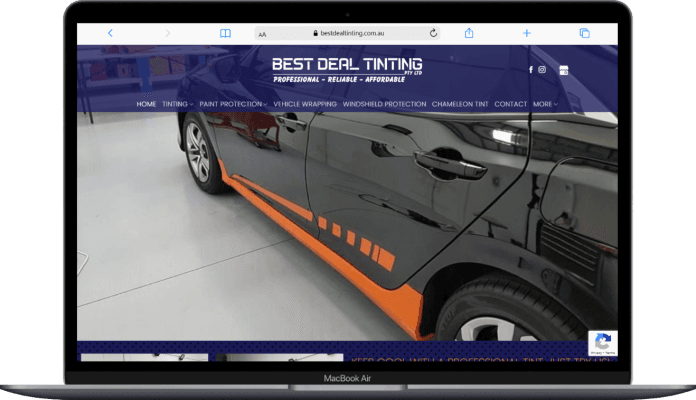
Task: Show all tabs with the tabs overview icon
Action: point(584,33)
